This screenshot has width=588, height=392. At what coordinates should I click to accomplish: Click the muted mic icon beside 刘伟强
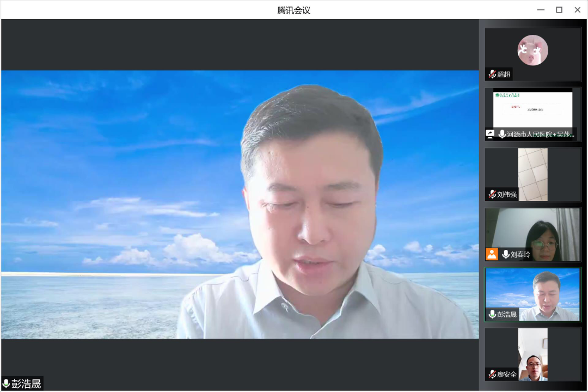tap(492, 194)
